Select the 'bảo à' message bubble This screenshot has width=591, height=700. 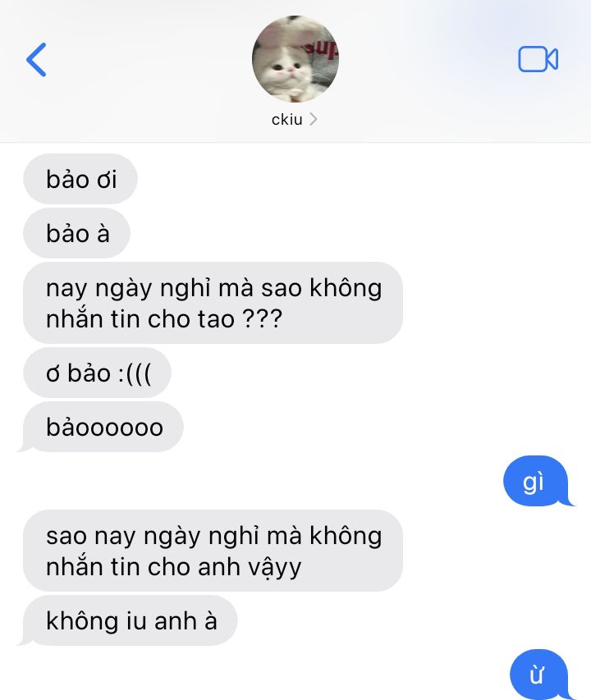click(77, 233)
